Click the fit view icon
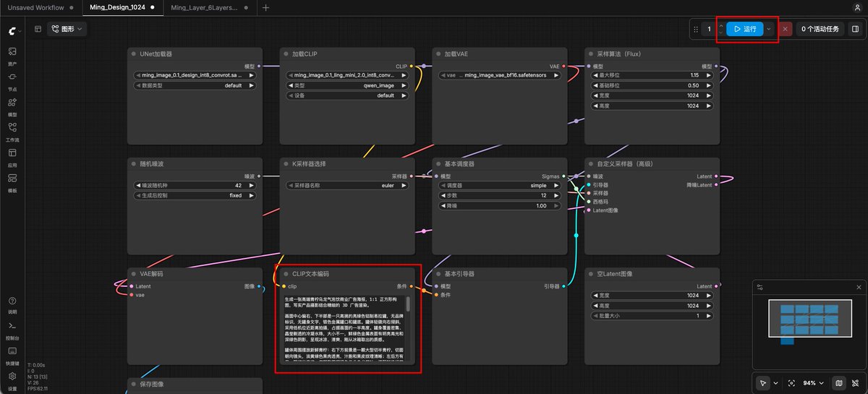This screenshot has width=868, height=394. (791, 382)
